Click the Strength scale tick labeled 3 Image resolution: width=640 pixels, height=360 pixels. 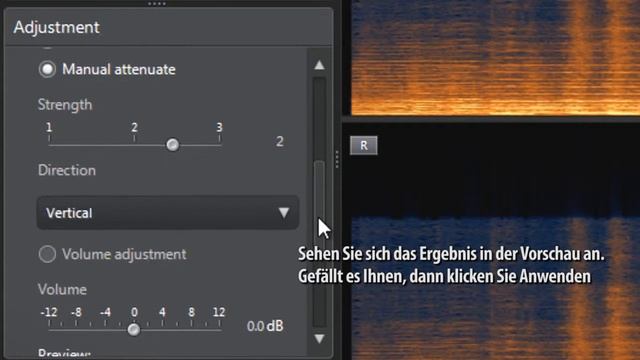coord(220,127)
